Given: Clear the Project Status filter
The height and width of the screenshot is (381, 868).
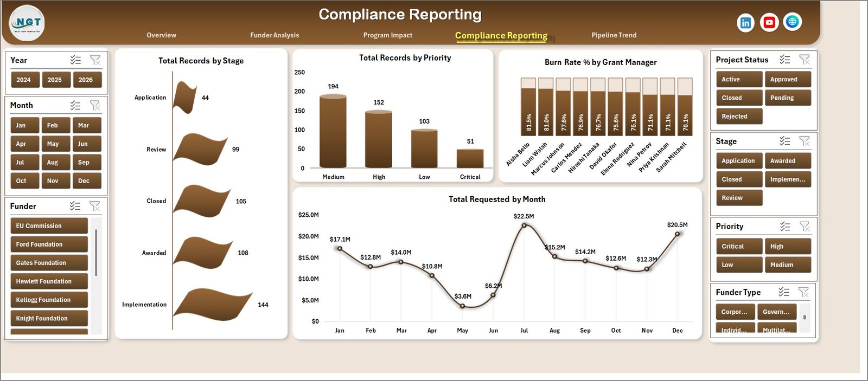Looking at the screenshot, I should [x=805, y=60].
